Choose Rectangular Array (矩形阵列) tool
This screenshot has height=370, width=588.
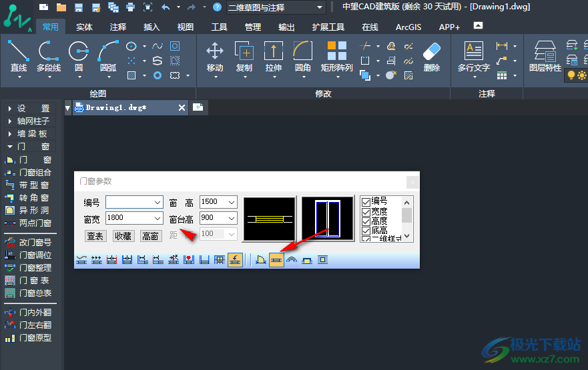[x=337, y=57]
